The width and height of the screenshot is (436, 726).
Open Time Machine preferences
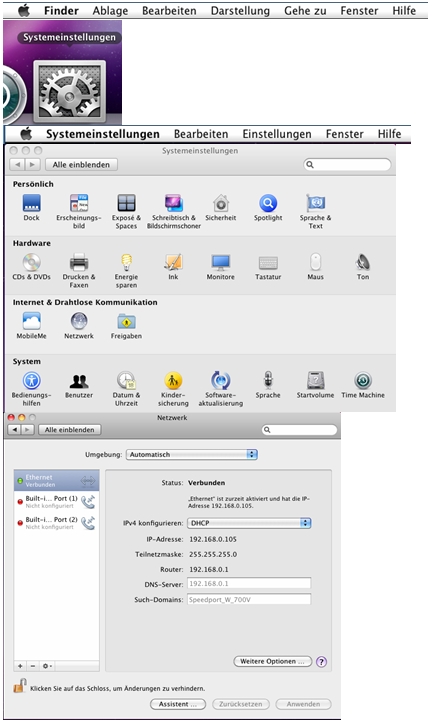(x=363, y=385)
